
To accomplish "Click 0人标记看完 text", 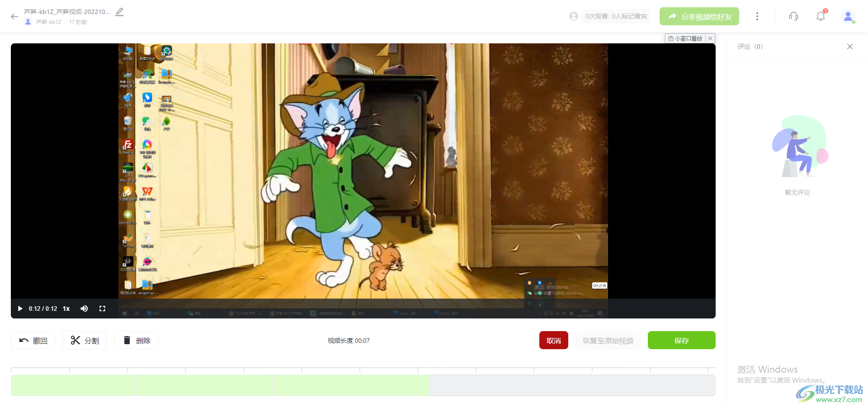I will 629,16.
